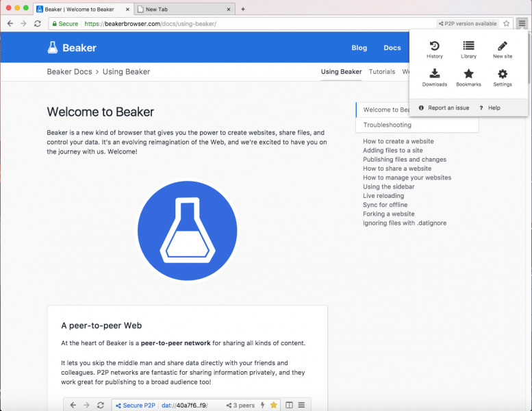Click the Beaker logo in header
532x411 pixels.
pyautogui.click(x=72, y=47)
